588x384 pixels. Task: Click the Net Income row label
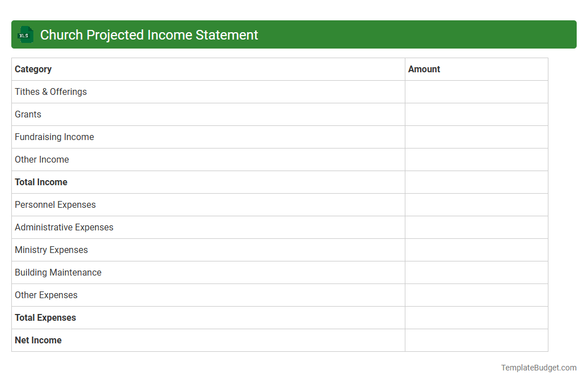[x=38, y=340]
